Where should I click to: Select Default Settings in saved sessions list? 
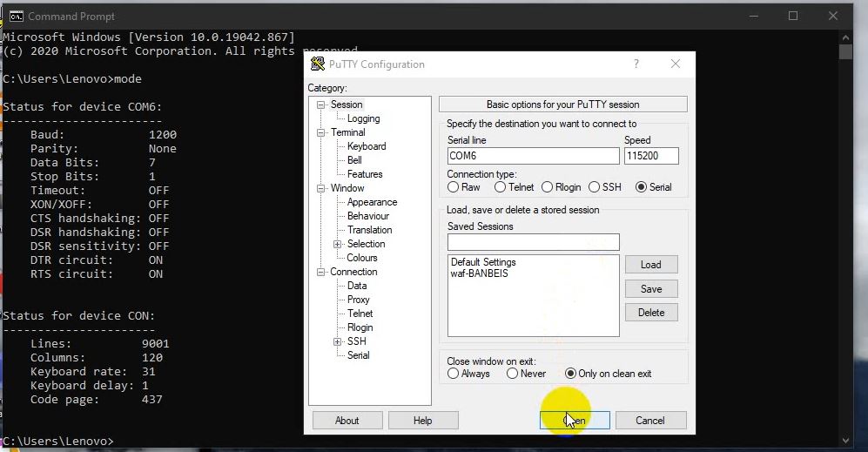click(x=482, y=262)
